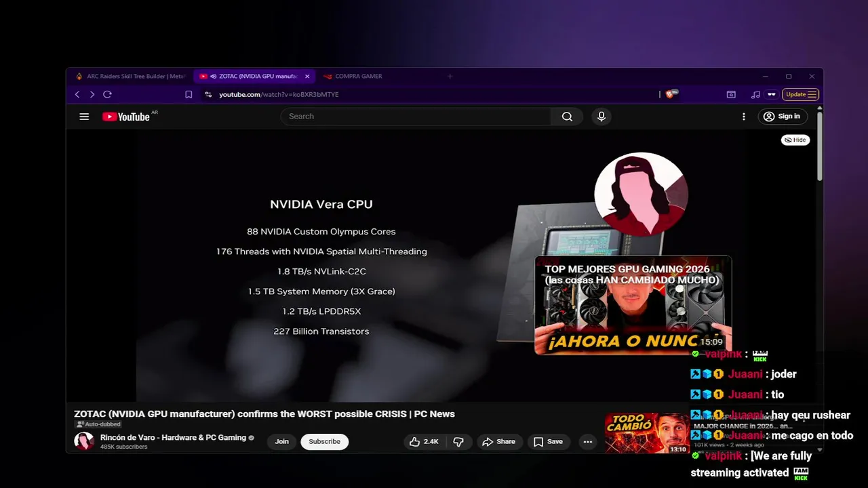Click the chat message 'me cago en todo'
The image size is (868, 488).
point(772,436)
